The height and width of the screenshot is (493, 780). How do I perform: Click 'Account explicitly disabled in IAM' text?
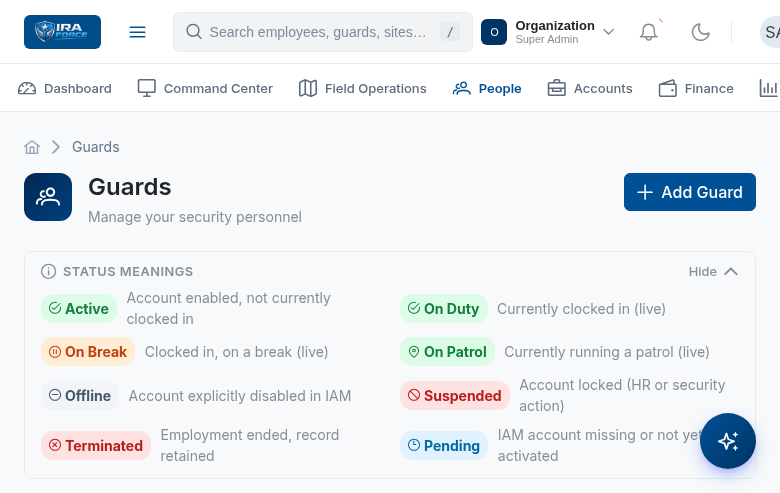pos(240,396)
